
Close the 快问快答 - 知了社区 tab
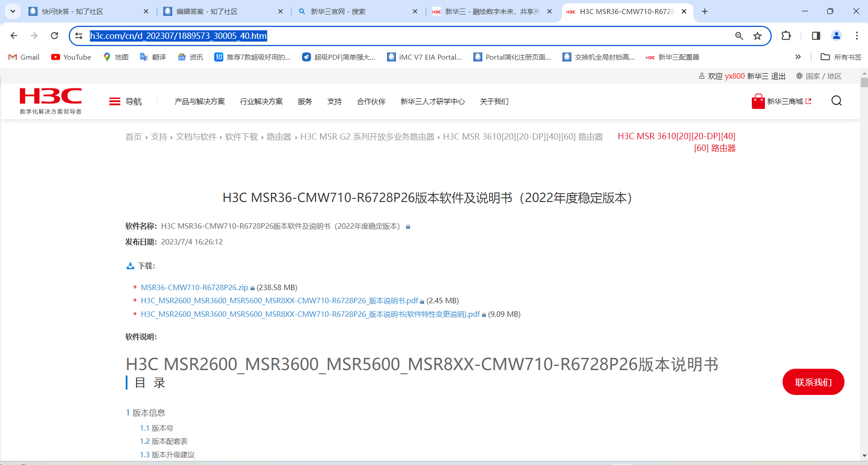[x=146, y=11]
